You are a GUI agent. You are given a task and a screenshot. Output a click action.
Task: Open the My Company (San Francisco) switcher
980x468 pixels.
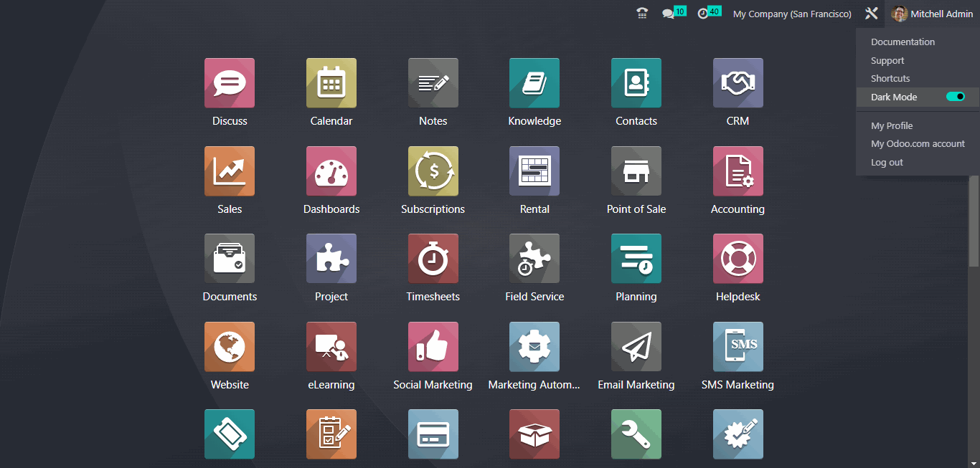pyautogui.click(x=791, y=14)
